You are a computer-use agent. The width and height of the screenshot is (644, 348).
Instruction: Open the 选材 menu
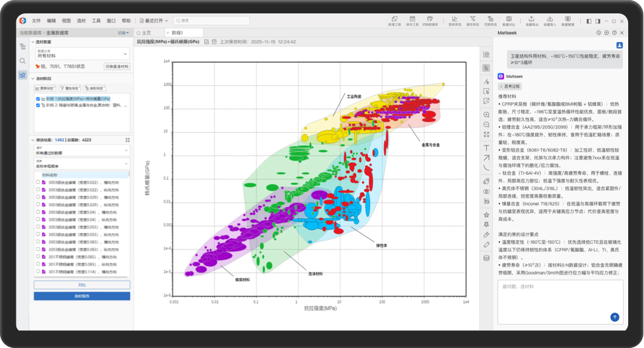point(81,21)
